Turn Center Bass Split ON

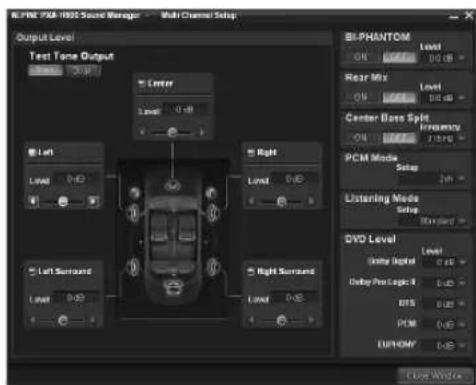pos(360,138)
